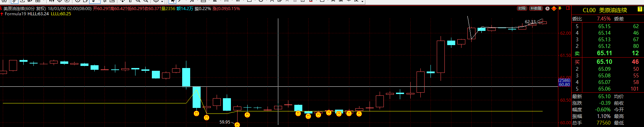
Task: Toggle the red side-panel layout icon
Action: pyautogui.click(x=568, y=8)
